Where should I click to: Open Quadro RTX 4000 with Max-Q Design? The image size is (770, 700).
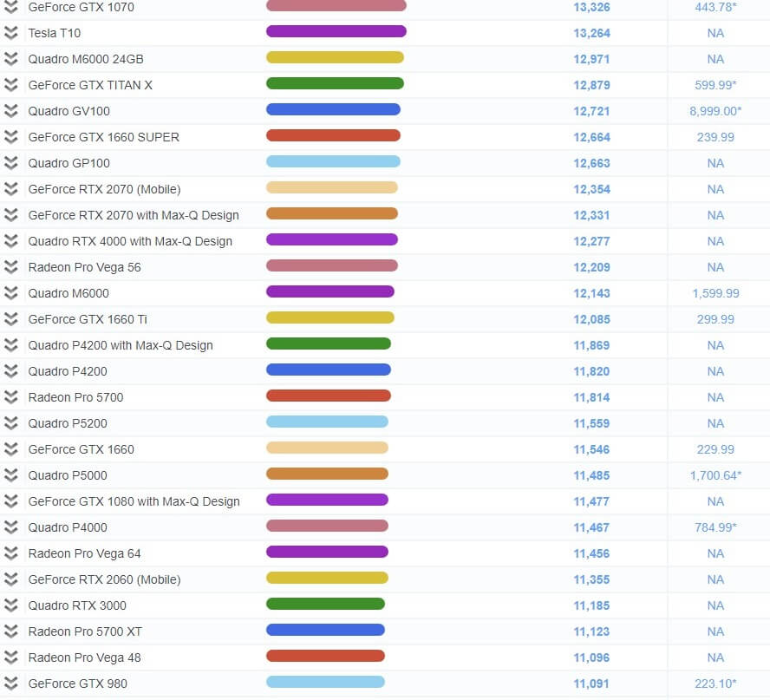click(130, 241)
